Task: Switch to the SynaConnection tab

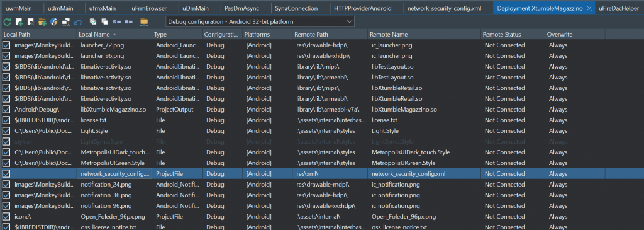Action: coord(296,8)
